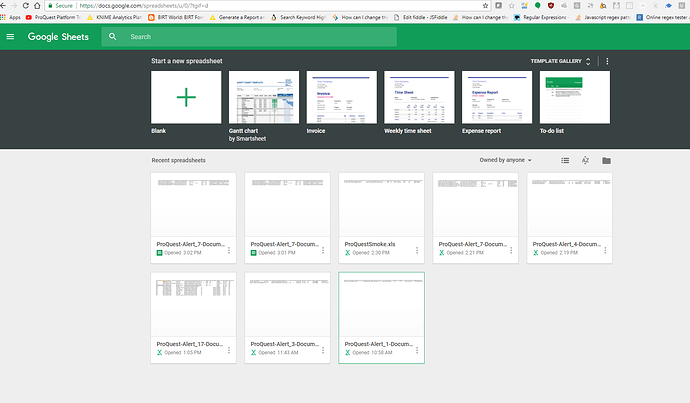Open the Weekly time sheet template
690x403 pixels.
419,97
